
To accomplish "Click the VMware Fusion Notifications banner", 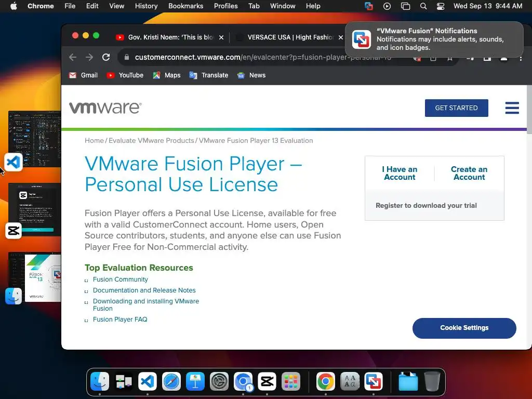I will click(x=434, y=39).
